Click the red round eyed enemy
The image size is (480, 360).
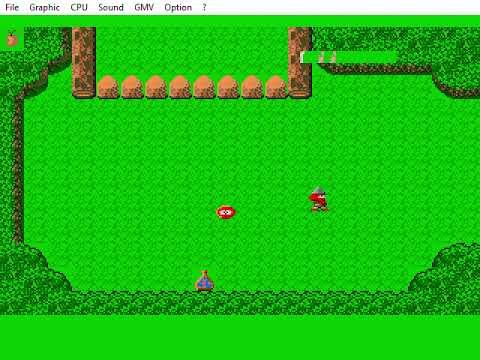coord(226,212)
